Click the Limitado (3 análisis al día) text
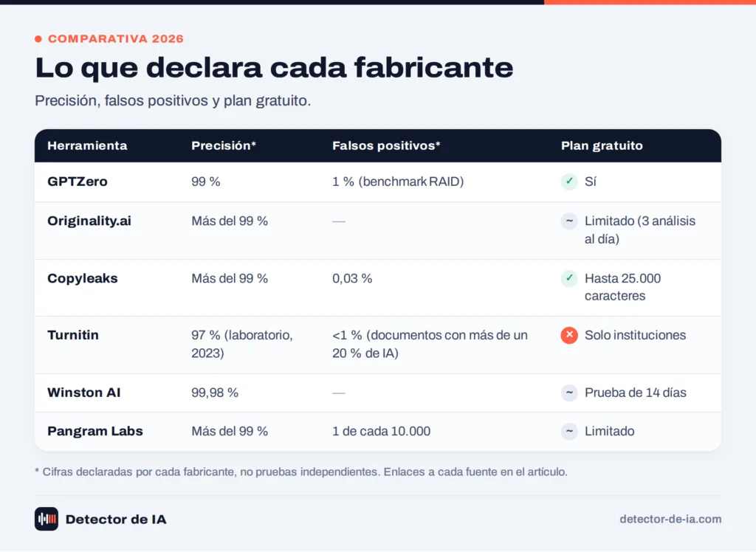The height and width of the screenshot is (552, 756). (640, 230)
